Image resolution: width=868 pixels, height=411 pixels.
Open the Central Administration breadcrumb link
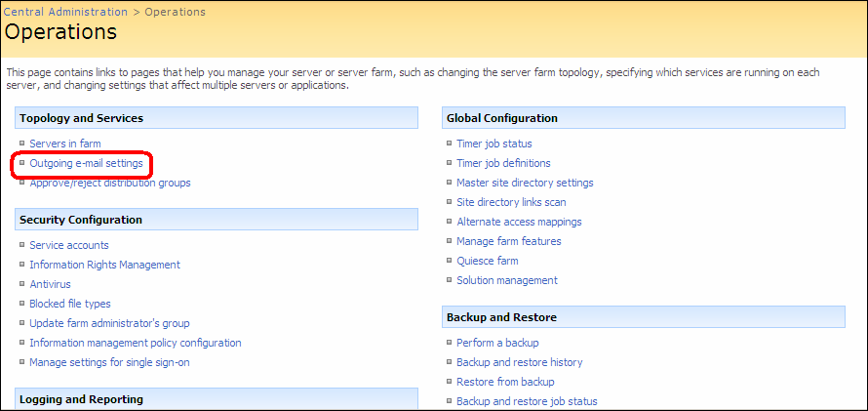click(x=65, y=12)
